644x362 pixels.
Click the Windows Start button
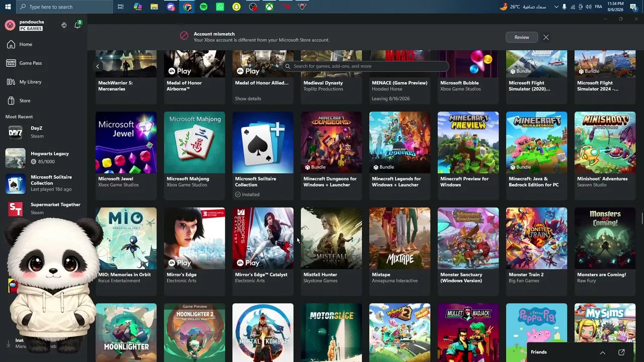(8, 7)
